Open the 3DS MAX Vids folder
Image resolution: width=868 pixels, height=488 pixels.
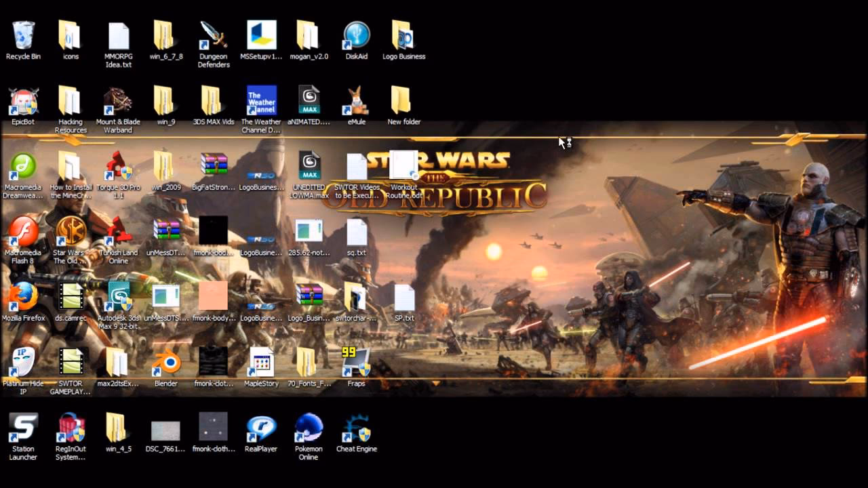pyautogui.click(x=214, y=100)
